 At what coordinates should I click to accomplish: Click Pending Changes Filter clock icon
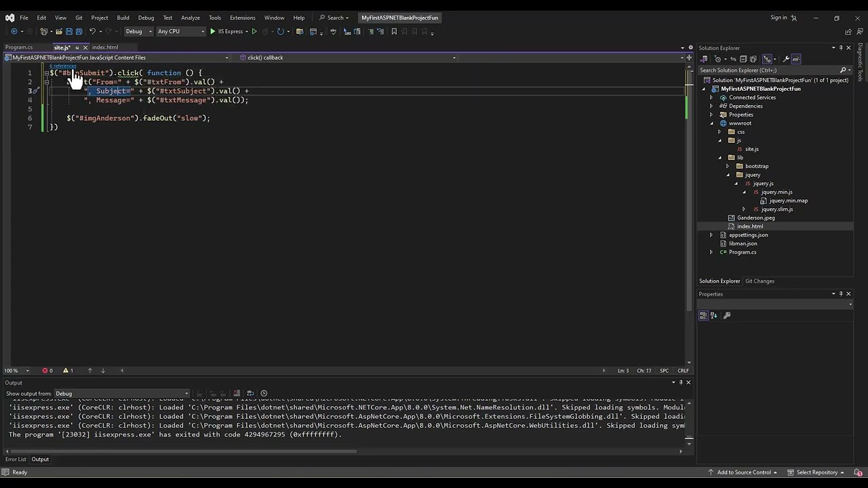click(718, 59)
